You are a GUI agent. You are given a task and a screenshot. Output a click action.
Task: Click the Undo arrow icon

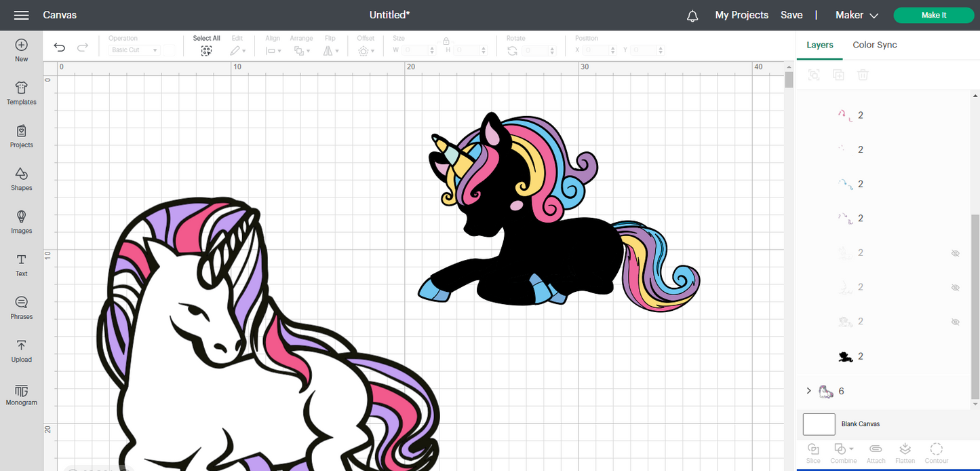(x=60, y=47)
